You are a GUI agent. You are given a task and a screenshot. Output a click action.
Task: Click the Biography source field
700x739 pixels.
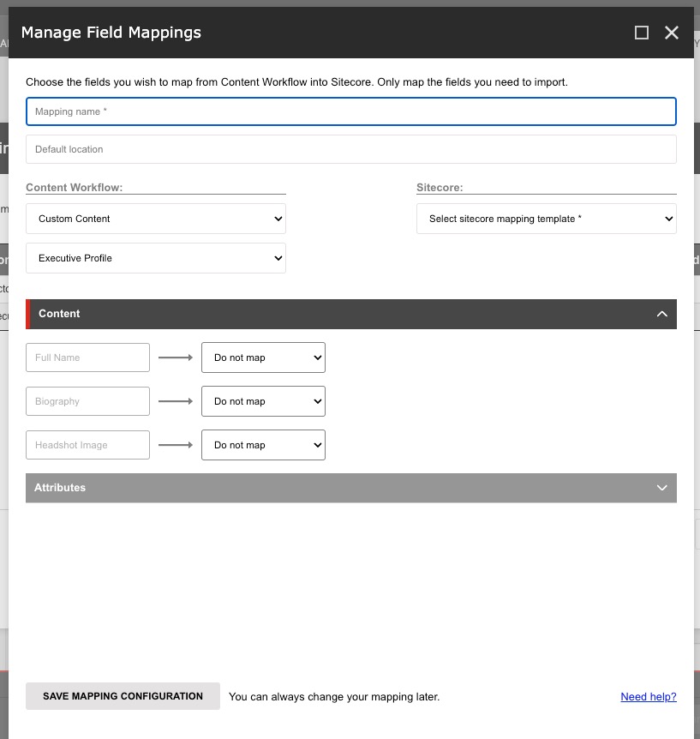point(87,401)
